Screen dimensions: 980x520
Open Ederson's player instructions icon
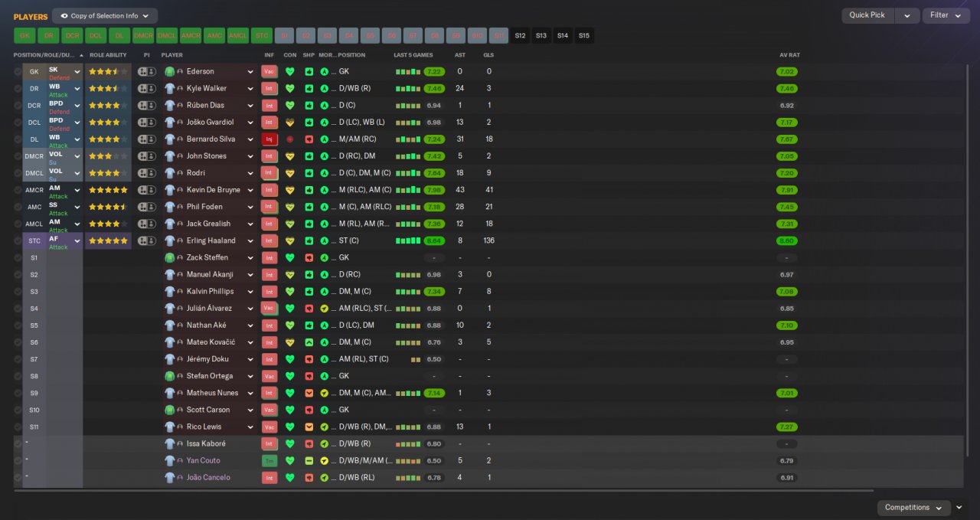(x=146, y=71)
